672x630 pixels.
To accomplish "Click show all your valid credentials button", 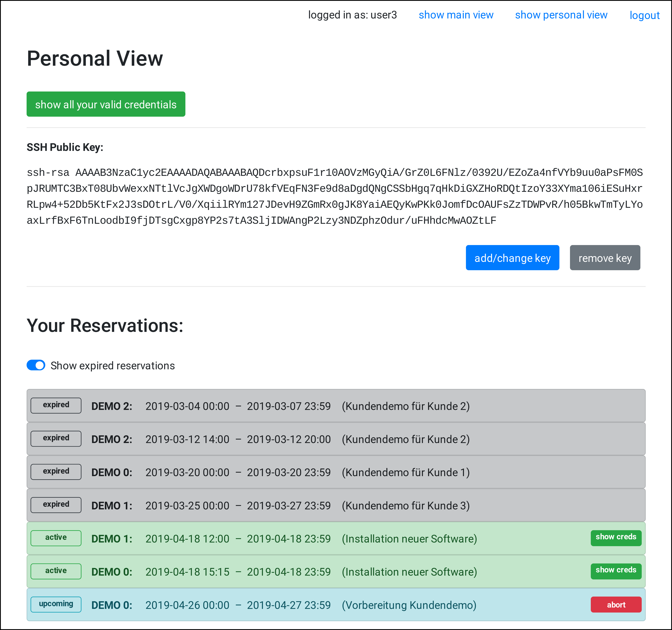I will tap(106, 104).
